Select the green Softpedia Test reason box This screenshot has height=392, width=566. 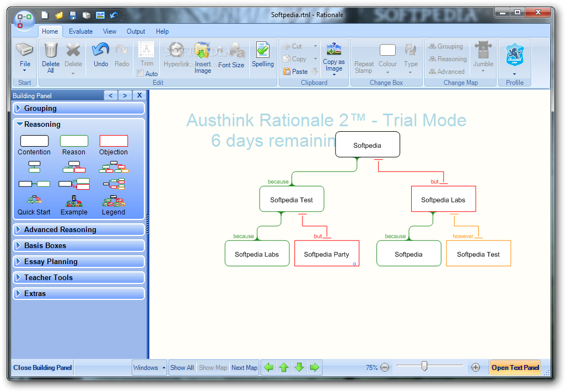[x=292, y=199]
